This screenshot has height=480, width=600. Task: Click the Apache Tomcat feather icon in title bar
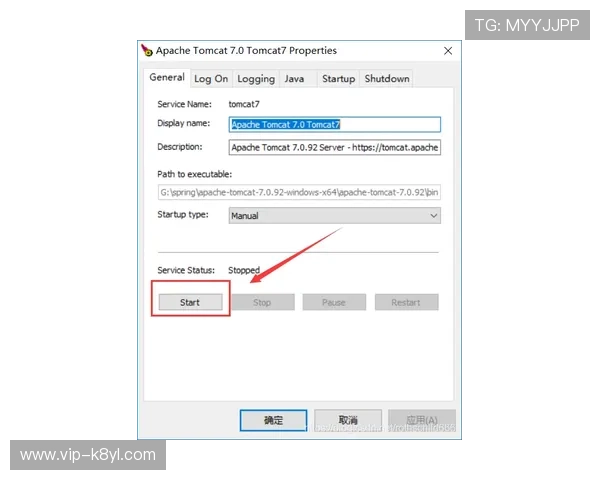tap(147, 51)
